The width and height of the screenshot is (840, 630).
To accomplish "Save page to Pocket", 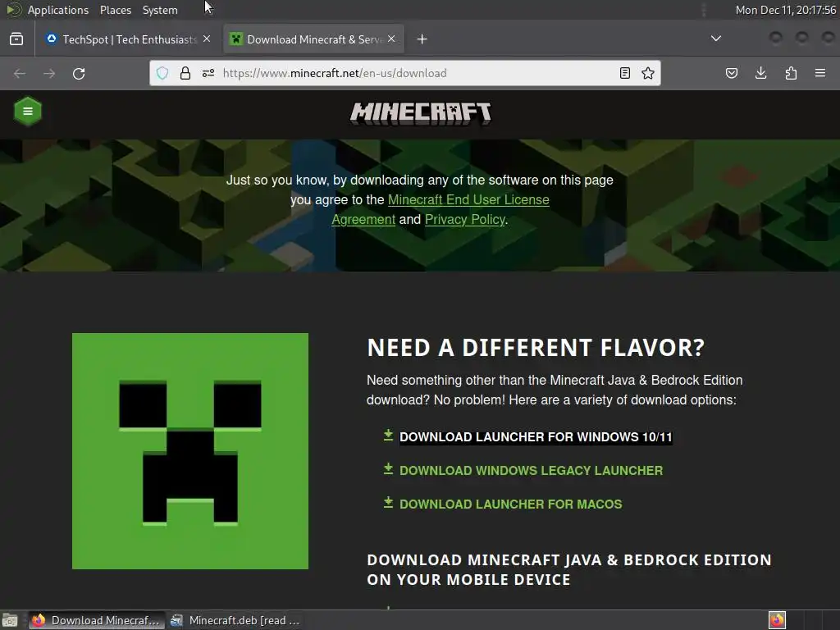I will [731, 73].
